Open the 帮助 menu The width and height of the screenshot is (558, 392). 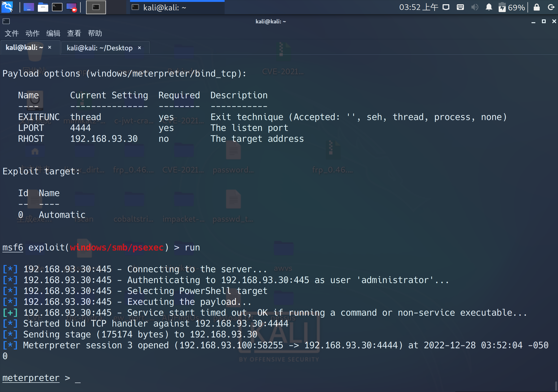(x=95, y=33)
